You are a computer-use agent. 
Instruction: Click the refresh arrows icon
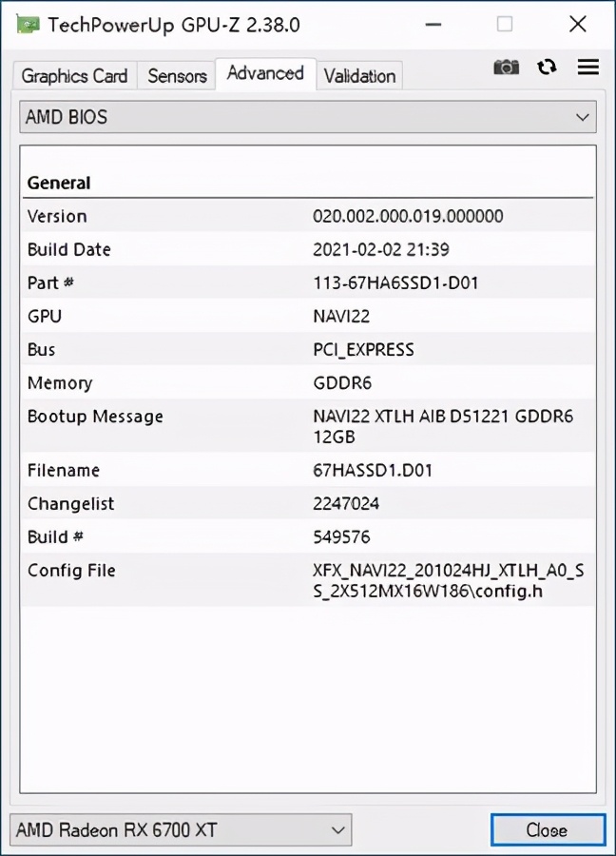click(547, 68)
